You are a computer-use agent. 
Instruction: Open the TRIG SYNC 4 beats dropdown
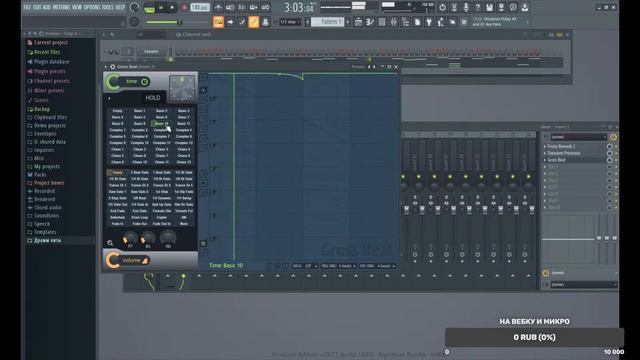click(x=338, y=266)
